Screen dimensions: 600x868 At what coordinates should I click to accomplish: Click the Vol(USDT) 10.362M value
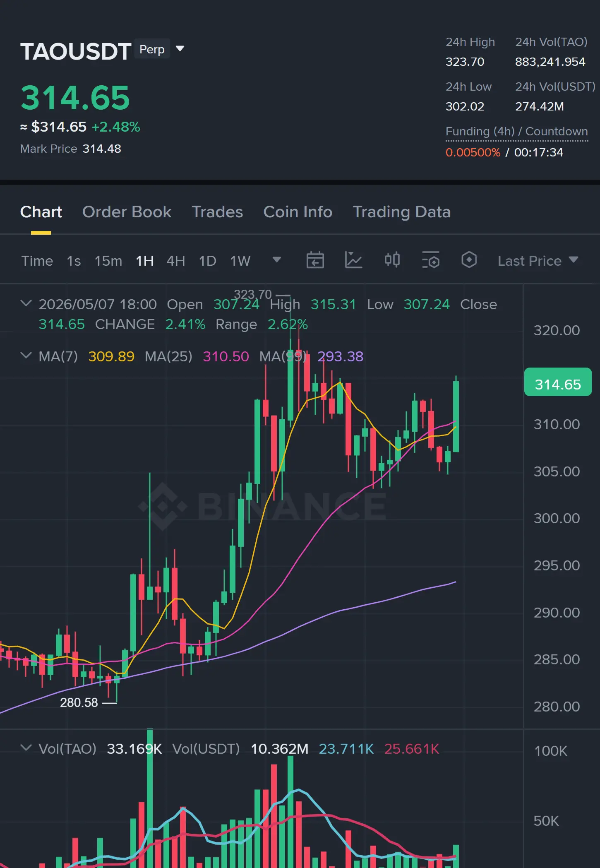click(x=280, y=749)
